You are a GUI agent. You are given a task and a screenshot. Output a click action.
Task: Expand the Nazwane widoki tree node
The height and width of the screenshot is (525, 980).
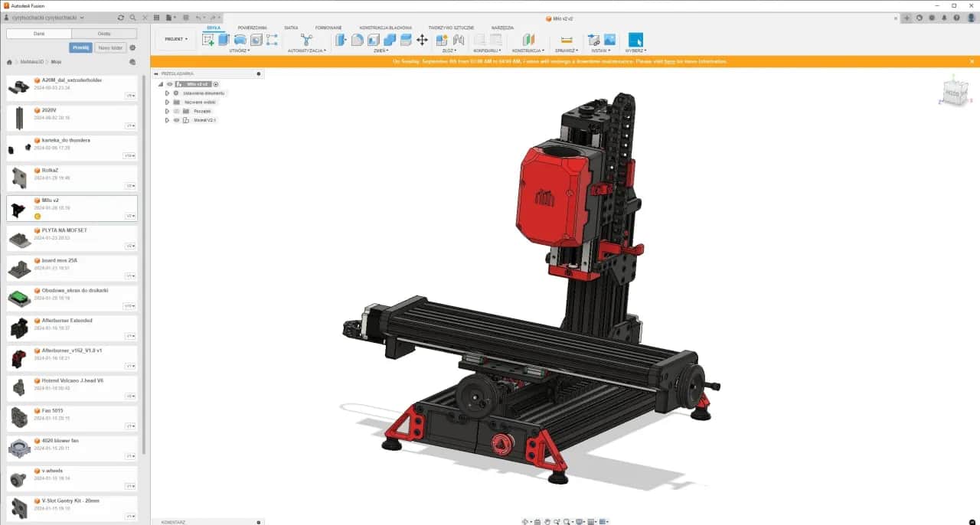tap(167, 102)
